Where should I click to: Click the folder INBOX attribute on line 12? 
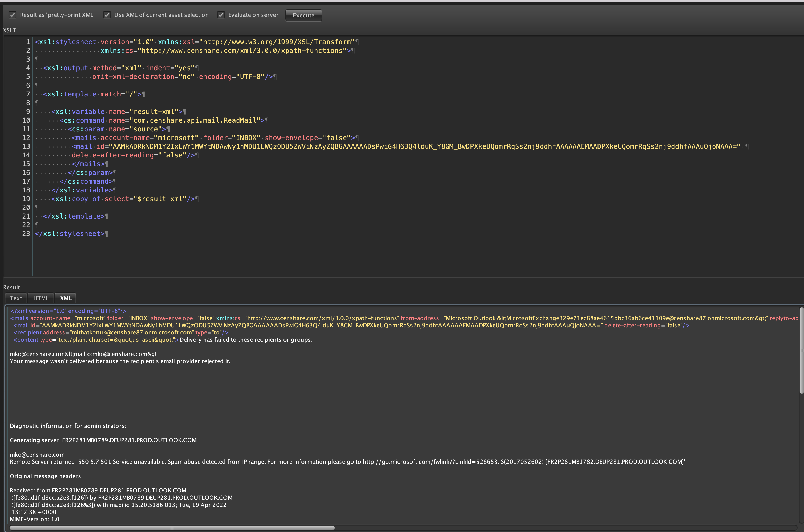coord(232,137)
